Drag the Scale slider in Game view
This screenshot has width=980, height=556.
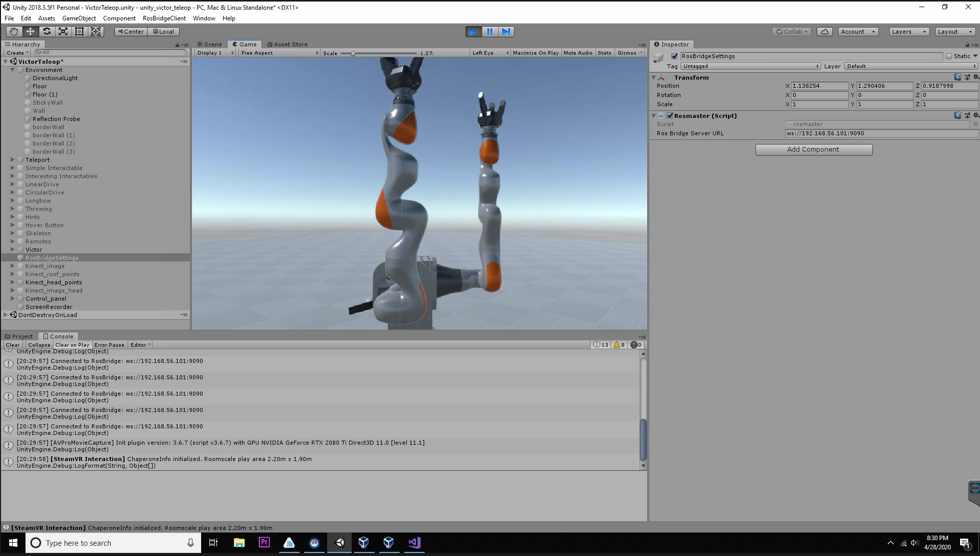(353, 53)
